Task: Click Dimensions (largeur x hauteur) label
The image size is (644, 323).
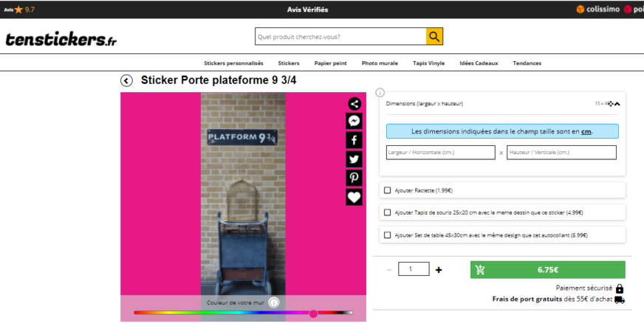Action: coord(424,104)
